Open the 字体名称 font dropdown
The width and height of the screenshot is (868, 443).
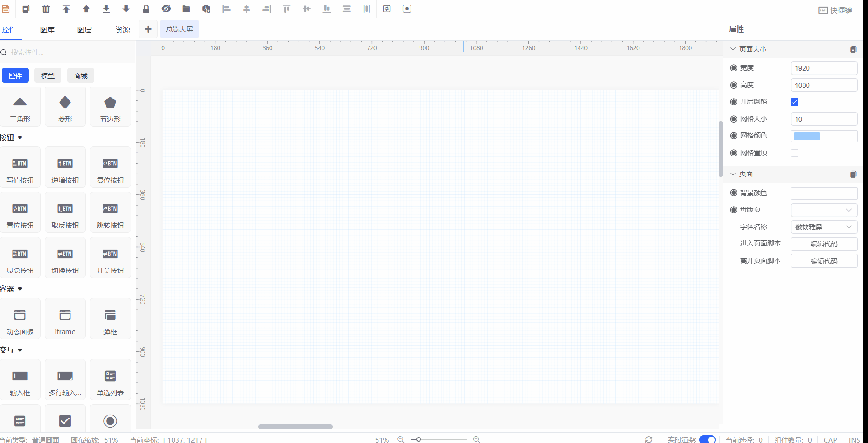(824, 227)
